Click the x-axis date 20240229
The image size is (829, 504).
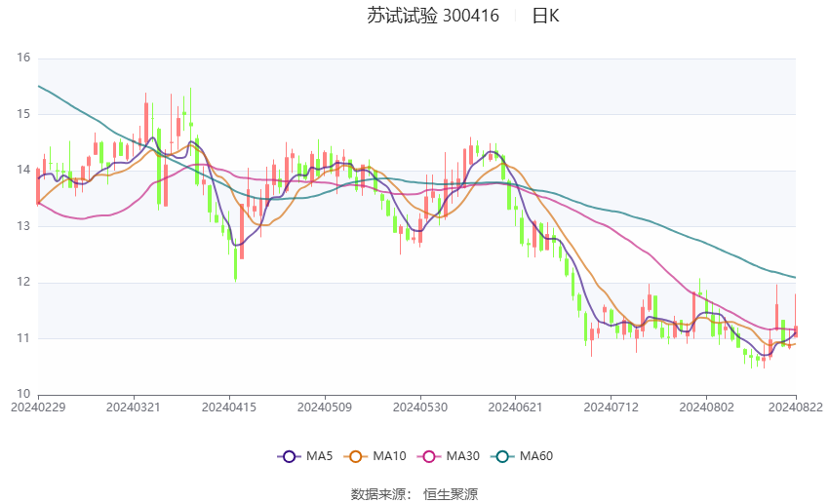pyautogui.click(x=38, y=407)
